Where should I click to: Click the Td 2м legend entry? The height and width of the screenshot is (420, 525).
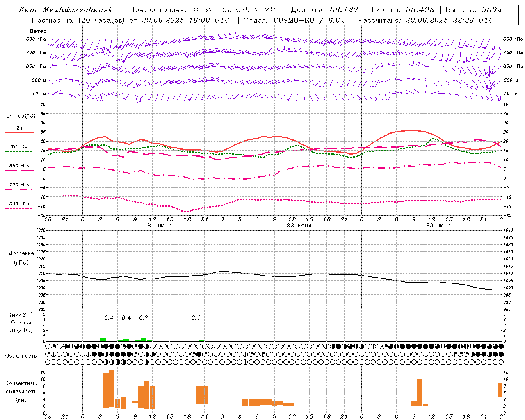pos(19,147)
